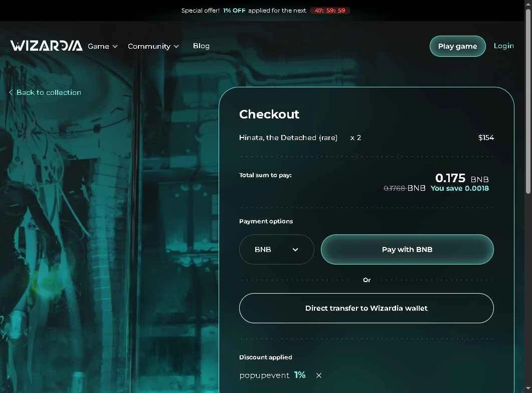This screenshot has height=393, width=532.
Task: Click 'Hinata, the Detached (rare)' item name
Action: 288,138
